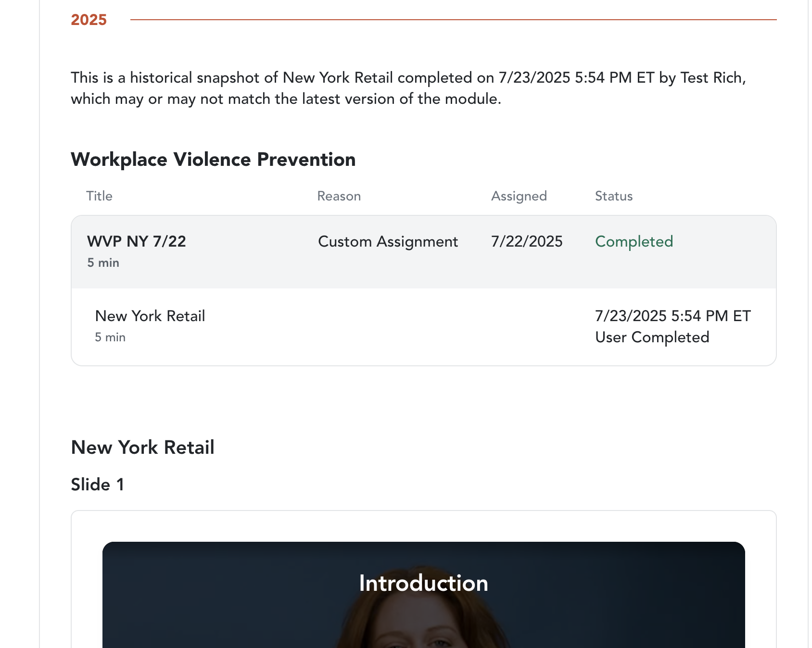Image resolution: width=812 pixels, height=648 pixels.
Task: Click the Status column header
Action: [x=614, y=196]
